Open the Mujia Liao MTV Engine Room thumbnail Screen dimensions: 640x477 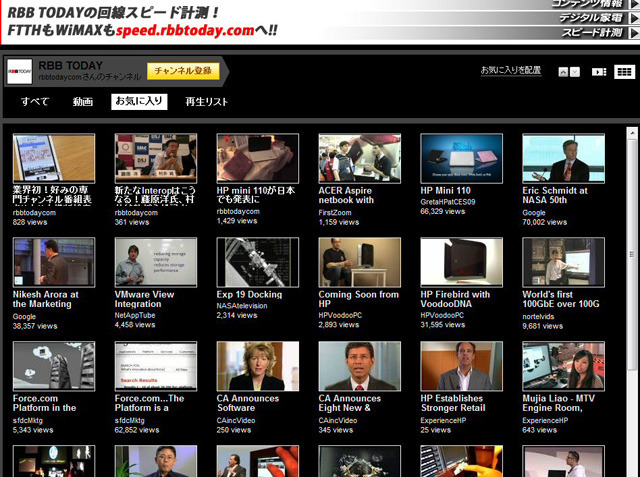tap(564, 366)
